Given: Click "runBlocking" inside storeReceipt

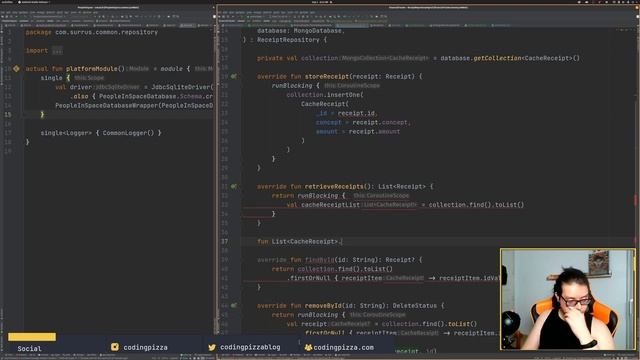Looking at the screenshot, I should (292, 86).
